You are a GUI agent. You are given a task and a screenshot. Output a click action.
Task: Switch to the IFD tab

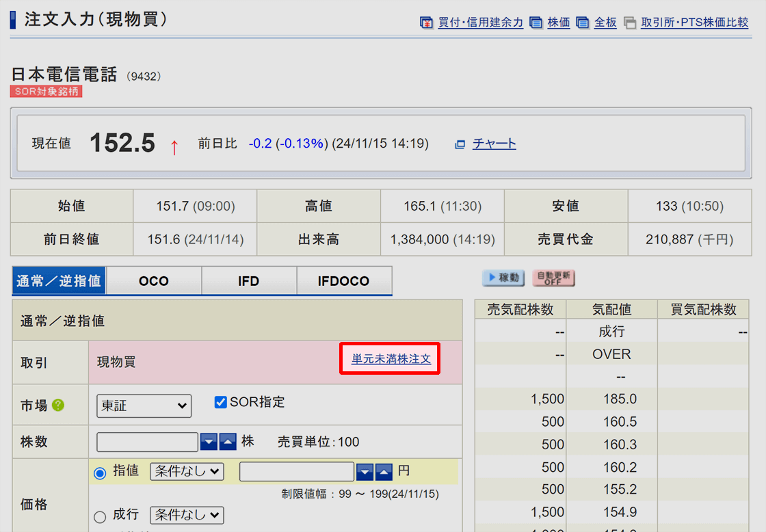coord(249,281)
